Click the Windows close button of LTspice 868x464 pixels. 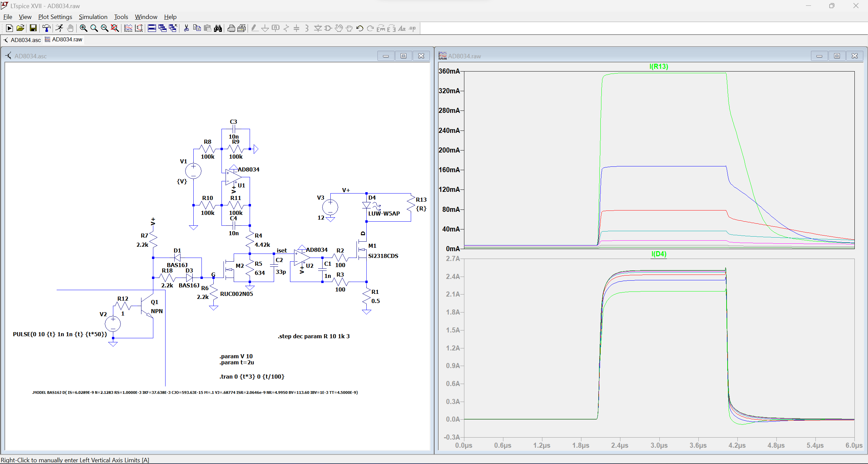click(x=856, y=6)
